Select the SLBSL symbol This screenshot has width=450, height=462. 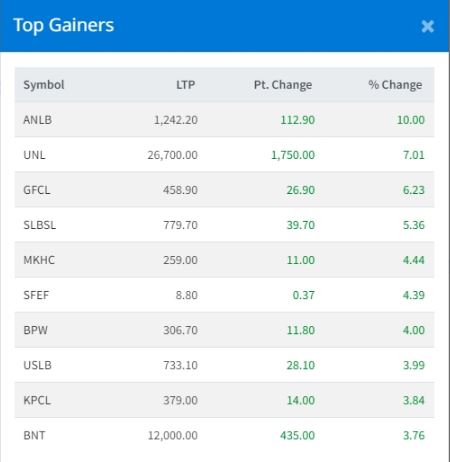tap(40, 225)
